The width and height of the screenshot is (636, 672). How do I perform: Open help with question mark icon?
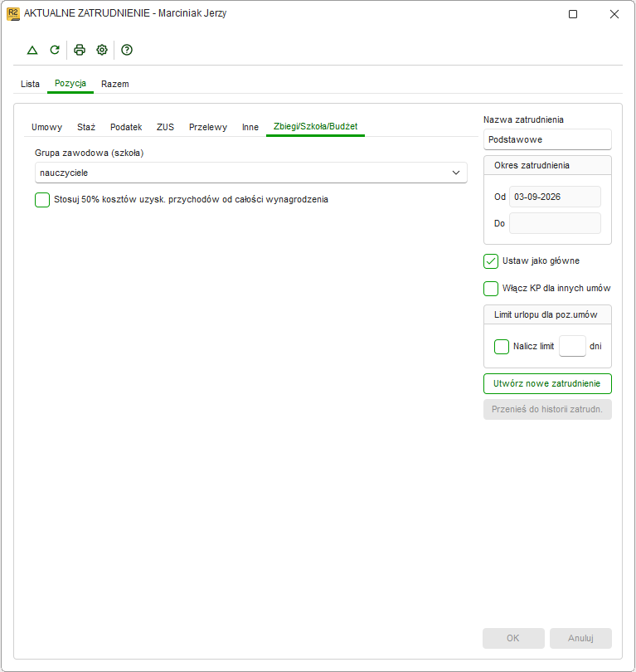(x=127, y=50)
